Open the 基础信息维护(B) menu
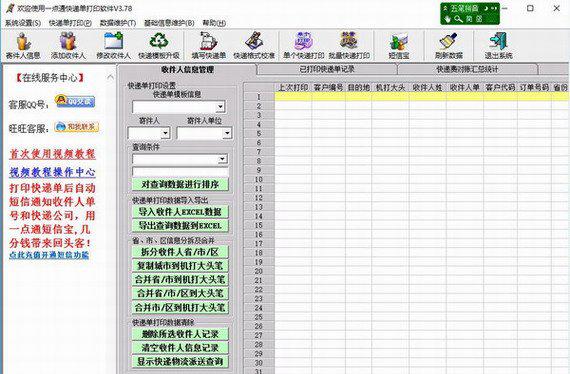The width and height of the screenshot is (570, 374). coord(169,23)
